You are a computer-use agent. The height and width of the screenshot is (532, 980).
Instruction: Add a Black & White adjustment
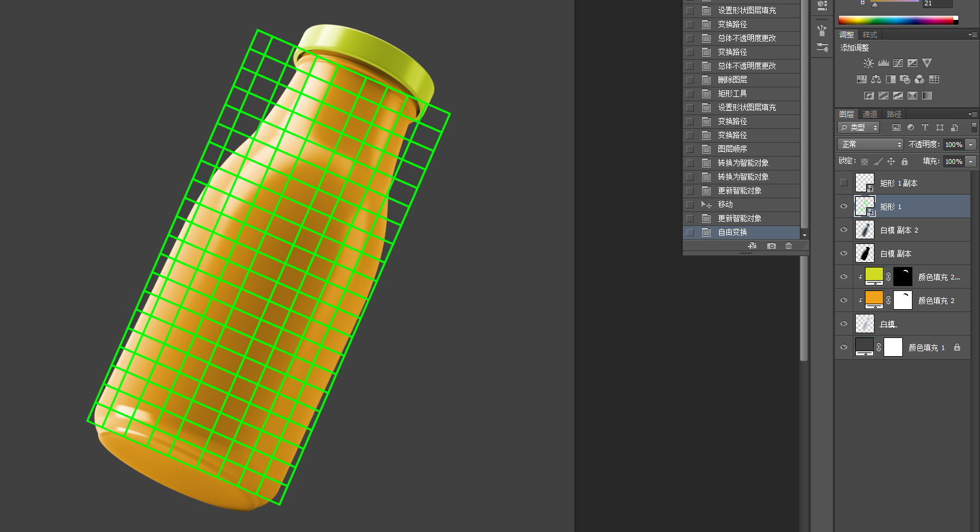coord(891,79)
